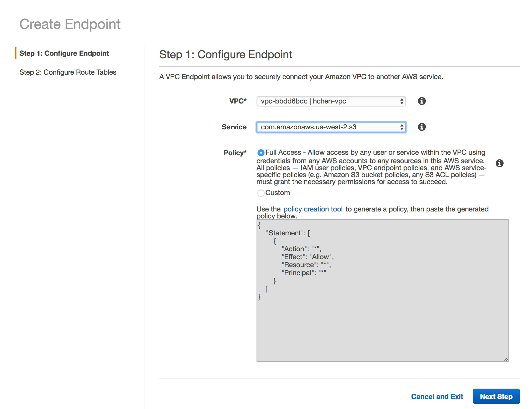532x409 pixels.
Task: Click the Service field label
Action: pos(234,127)
